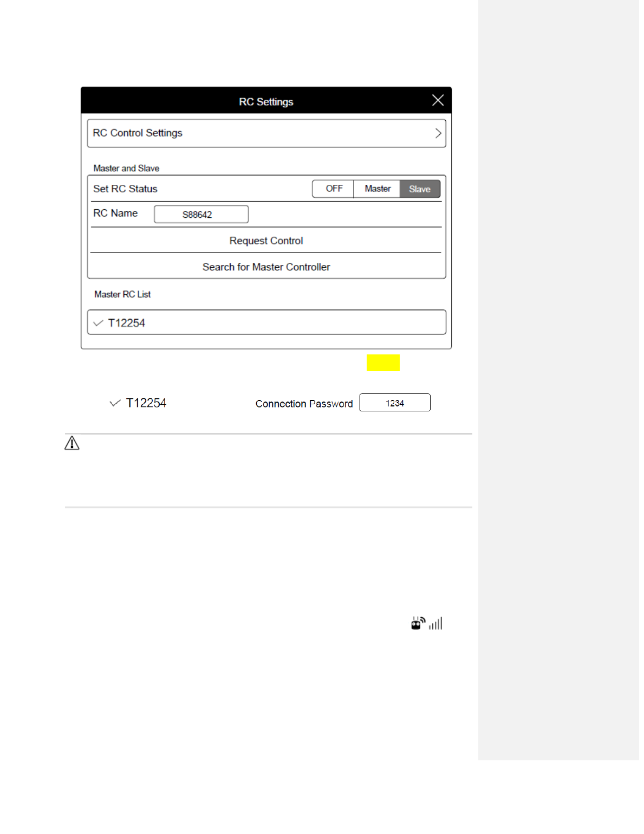Click Search for Master Controller

click(266, 267)
